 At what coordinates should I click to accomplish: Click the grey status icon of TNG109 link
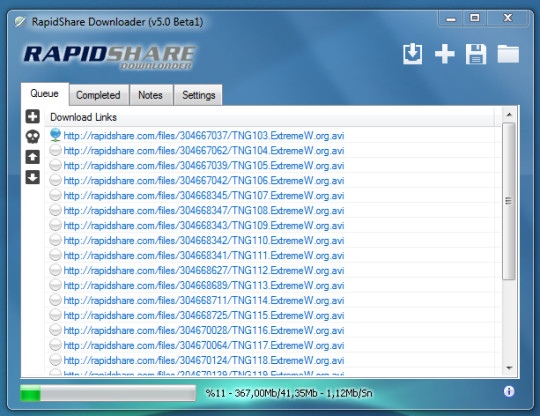55,225
